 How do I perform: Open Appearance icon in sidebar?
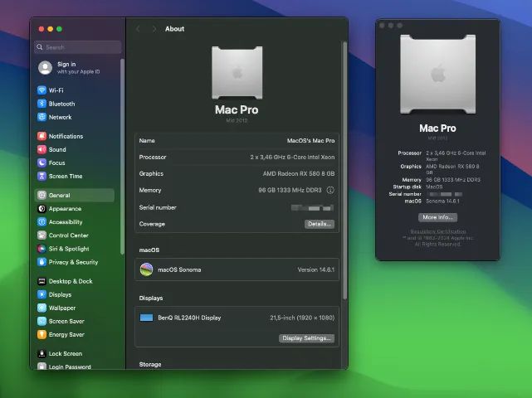click(41, 208)
